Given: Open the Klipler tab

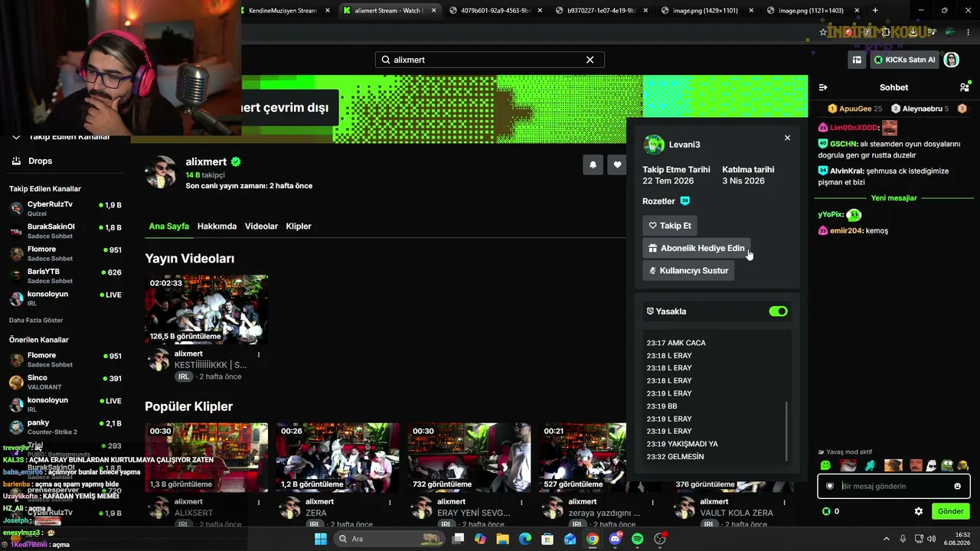Looking at the screenshot, I should coord(299,227).
